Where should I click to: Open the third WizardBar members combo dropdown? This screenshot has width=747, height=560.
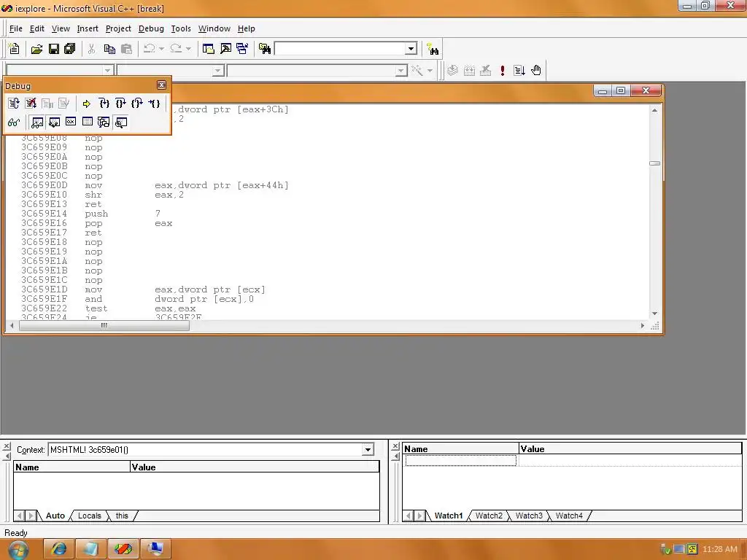(x=401, y=71)
